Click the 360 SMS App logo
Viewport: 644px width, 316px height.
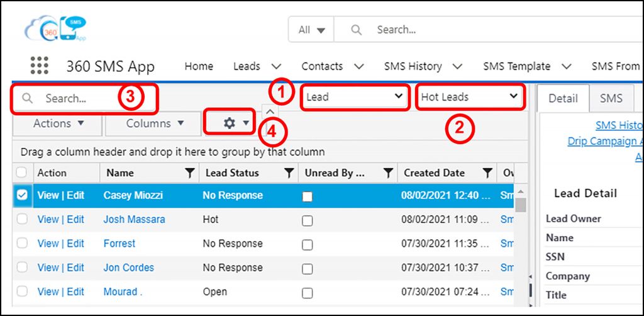(x=55, y=28)
